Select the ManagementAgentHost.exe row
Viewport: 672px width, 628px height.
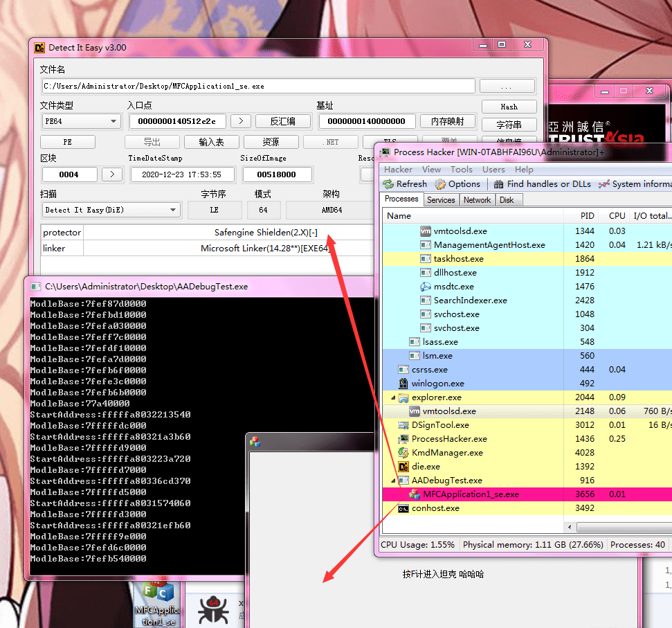[x=527, y=245]
